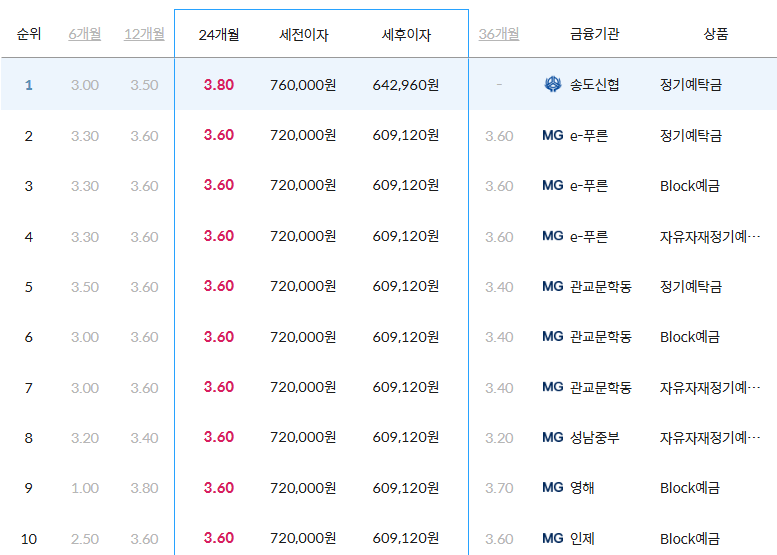Open Block예금 product of 영해
Screen dimensions: 777x555
tap(690, 488)
